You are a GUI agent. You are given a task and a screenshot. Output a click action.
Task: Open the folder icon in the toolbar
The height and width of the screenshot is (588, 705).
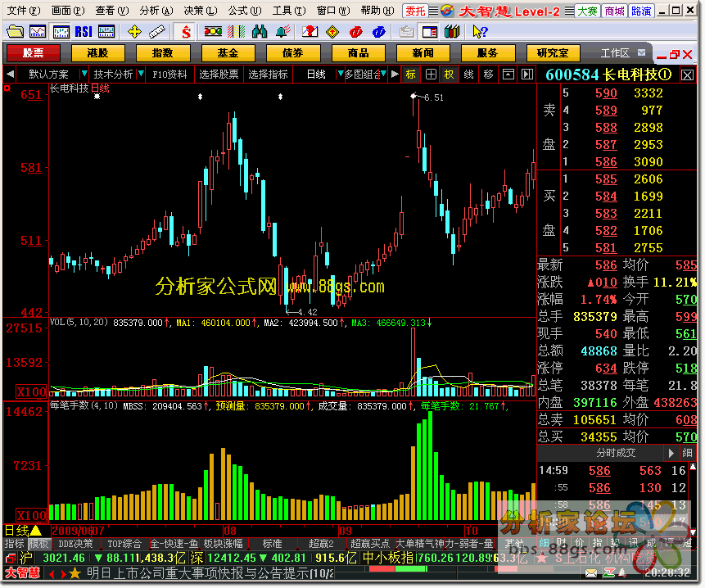click(16, 32)
